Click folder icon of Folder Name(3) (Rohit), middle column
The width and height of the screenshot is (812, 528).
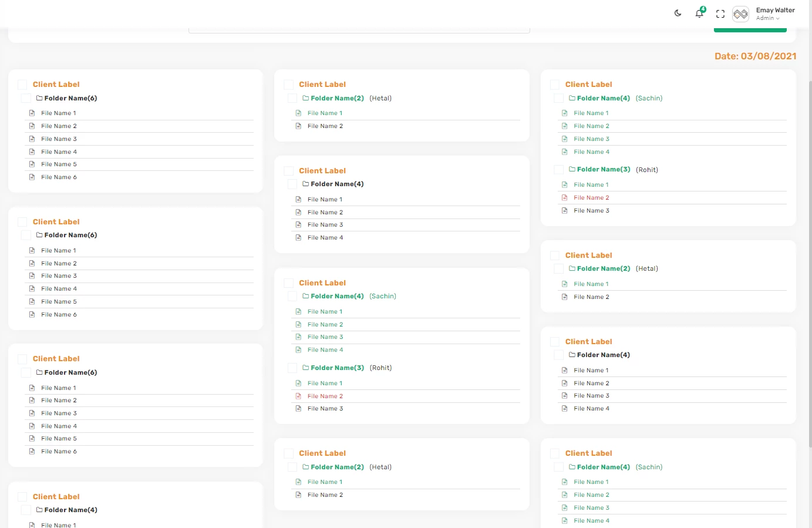coord(305,368)
